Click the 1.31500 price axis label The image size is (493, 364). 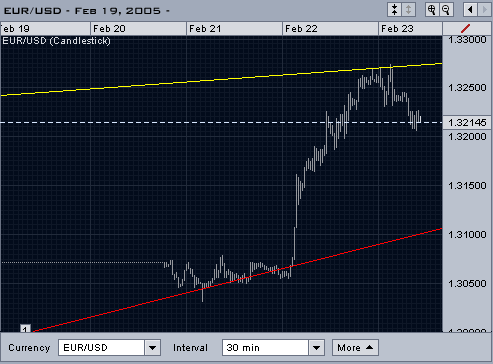(467, 186)
